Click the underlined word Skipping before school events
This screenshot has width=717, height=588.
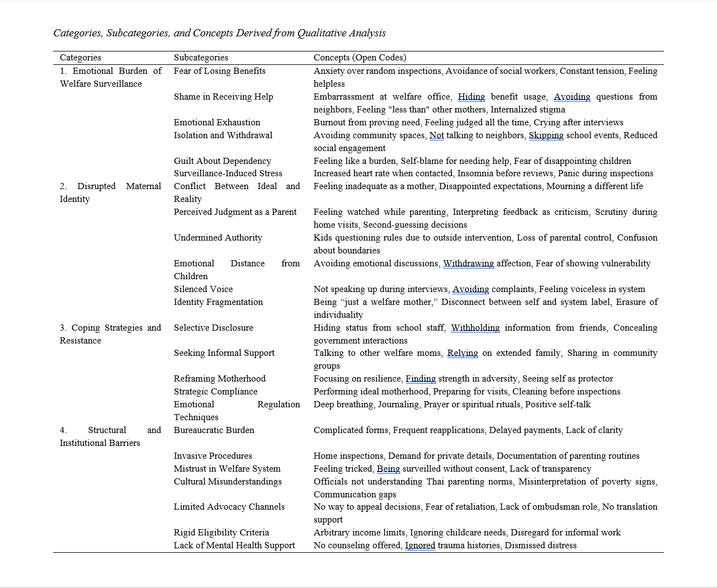(x=546, y=135)
